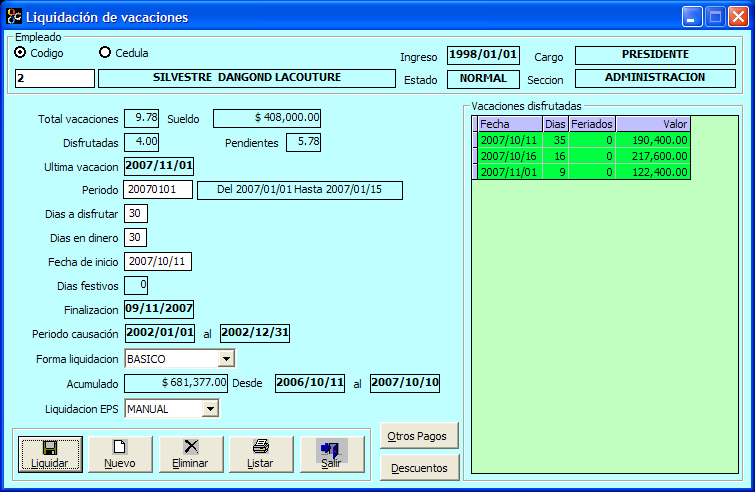Click the Dias en dinero field

click(136, 237)
